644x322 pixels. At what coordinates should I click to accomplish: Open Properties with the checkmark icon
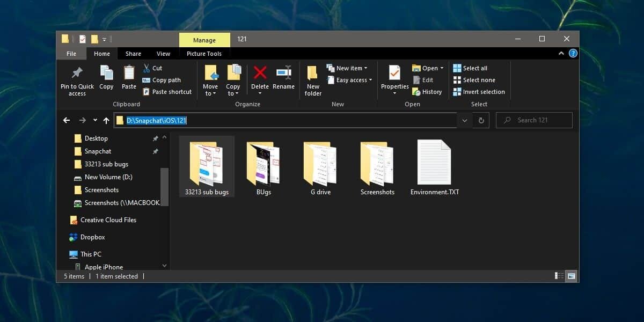394,74
